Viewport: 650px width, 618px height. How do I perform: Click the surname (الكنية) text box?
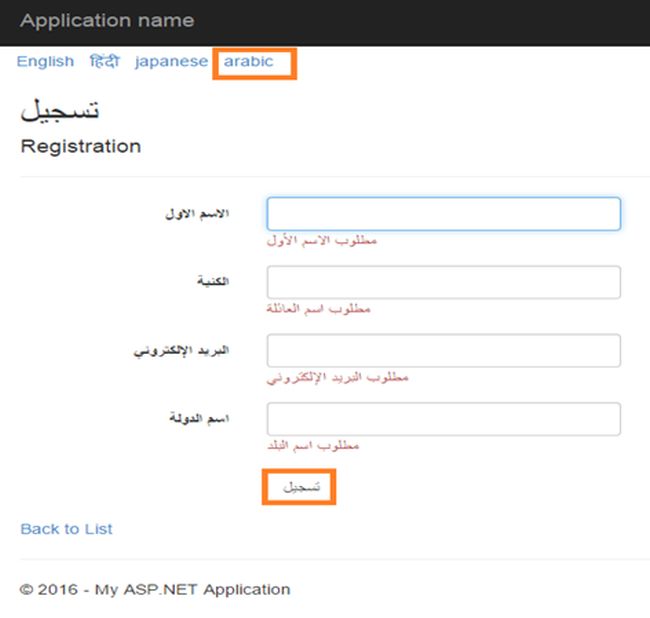click(443, 282)
